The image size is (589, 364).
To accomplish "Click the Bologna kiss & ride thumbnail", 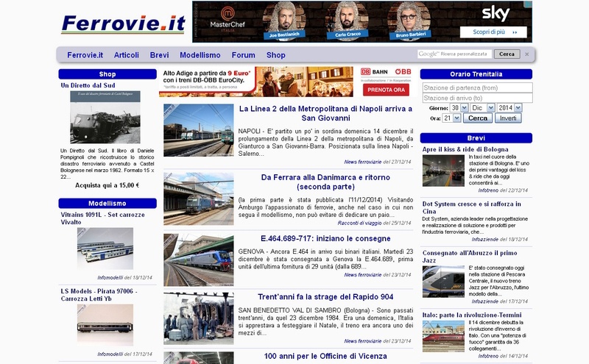I will point(443,171).
